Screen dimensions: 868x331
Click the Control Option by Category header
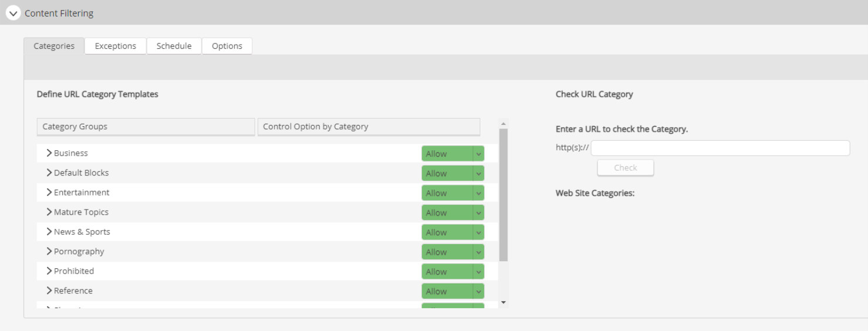369,127
